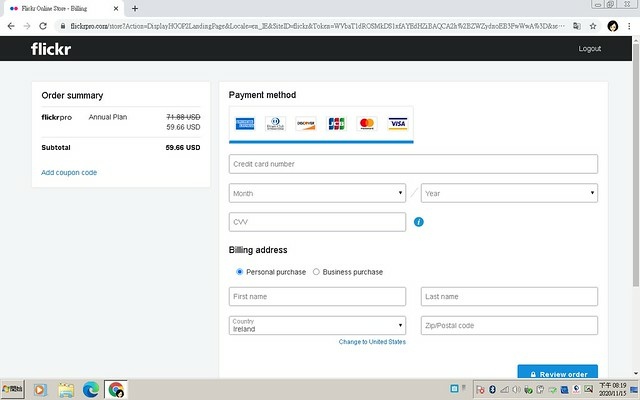Choose the Discover card icon
Screen dimensions: 640x400
[x=306, y=124]
